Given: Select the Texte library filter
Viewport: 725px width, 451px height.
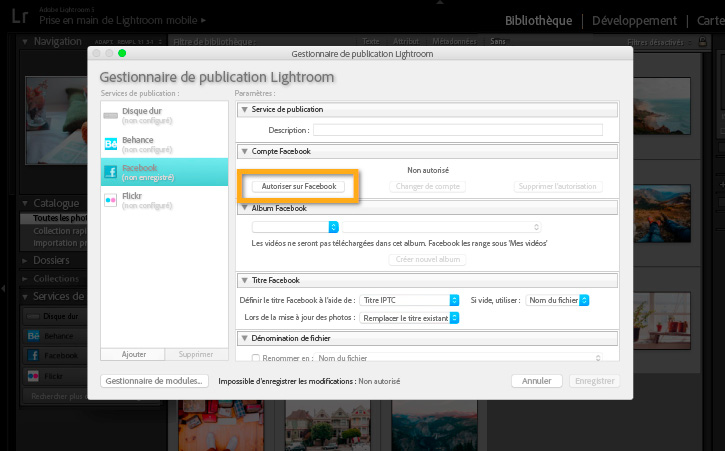Looking at the screenshot, I should [370, 42].
